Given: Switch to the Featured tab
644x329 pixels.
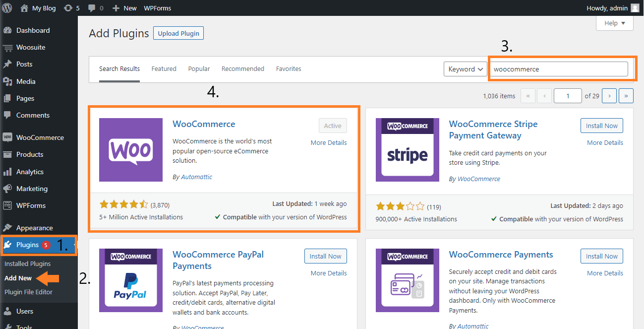Looking at the screenshot, I should (164, 69).
